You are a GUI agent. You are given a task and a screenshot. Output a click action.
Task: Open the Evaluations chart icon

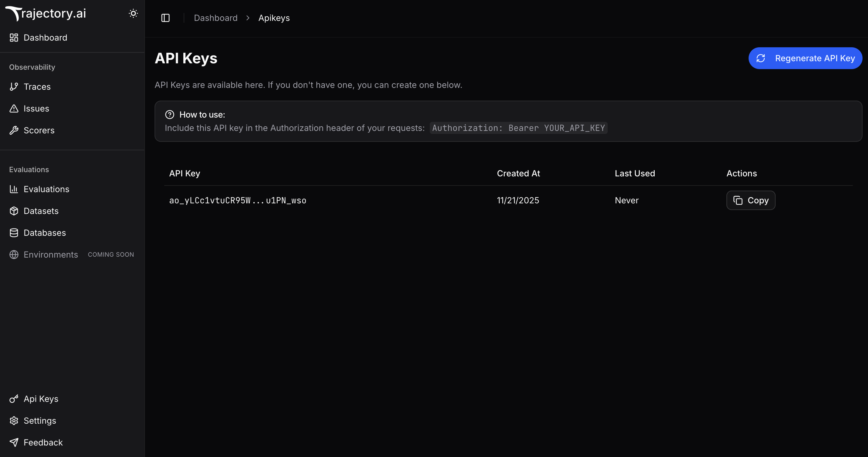point(14,189)
